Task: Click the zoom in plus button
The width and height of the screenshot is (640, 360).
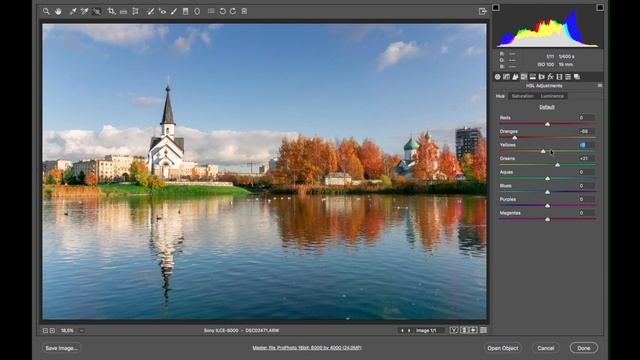Action: click(x=52, y=331)
